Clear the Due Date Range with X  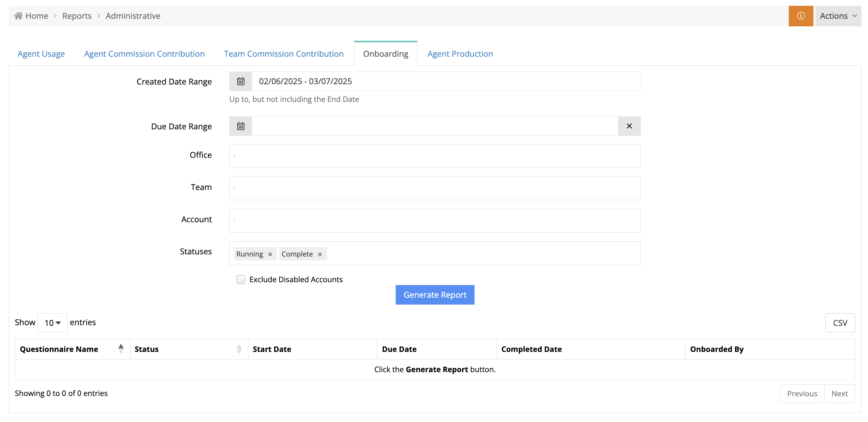tap(629, 126)
